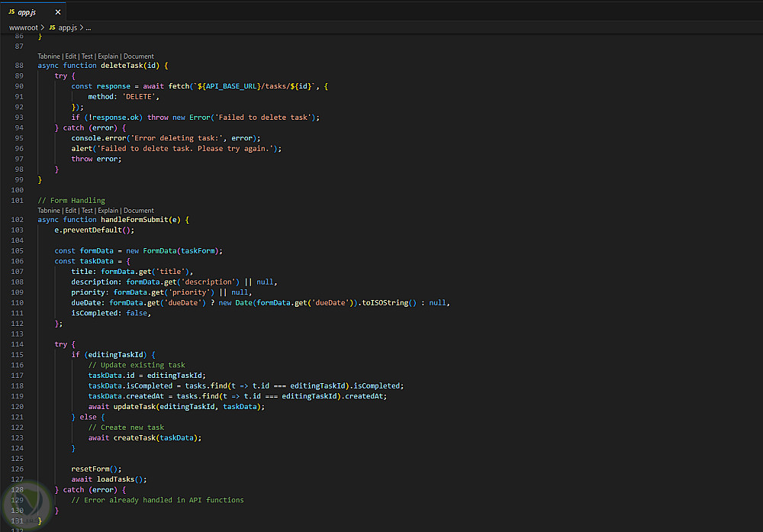Click Explain above the handleFormSubmit function
This screenshot has width=763, height=532.
pos(108,211)
